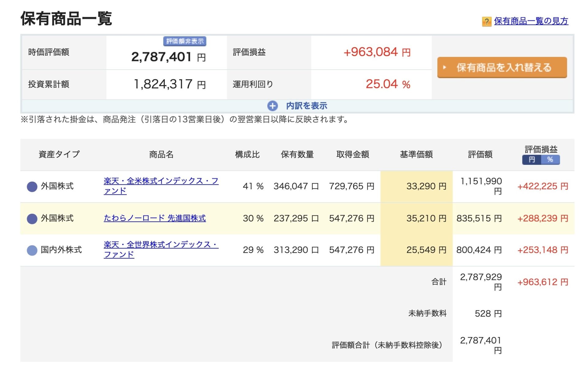The image size is (588, 378).
Task: Select the 運用利回り value 25.04 %
Action: [388, 84]
